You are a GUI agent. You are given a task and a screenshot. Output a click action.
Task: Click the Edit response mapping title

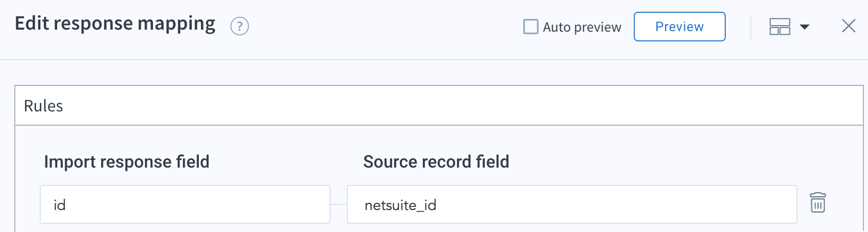pyautogui.click(x=115, y=24)
